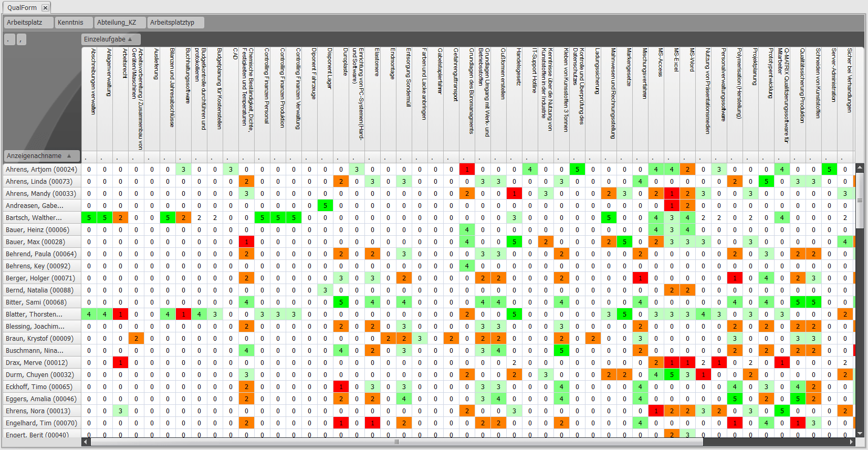Select row 'Ahrens, Linda (00073)'
868x450 pixels.
click(42, 182)
